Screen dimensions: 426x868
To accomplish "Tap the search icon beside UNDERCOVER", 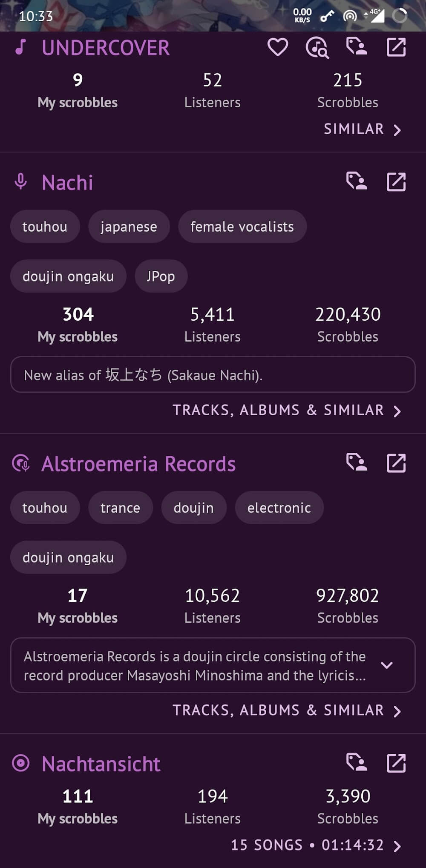I will click(317, 47).
